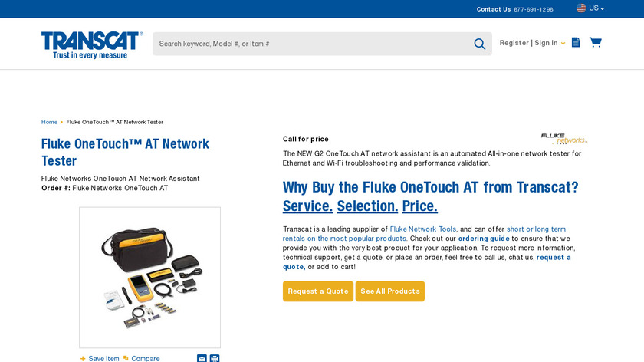Click the search keyword input field
Screen dimensions: 644x362
(312, 44)
